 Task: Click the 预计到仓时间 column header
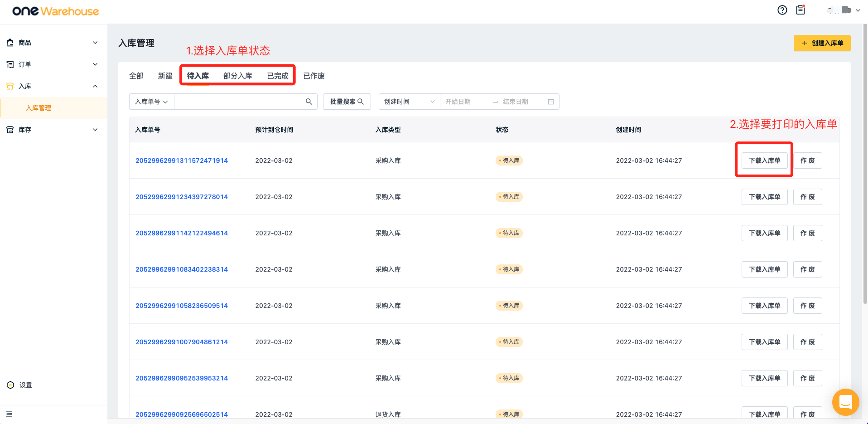274,130
